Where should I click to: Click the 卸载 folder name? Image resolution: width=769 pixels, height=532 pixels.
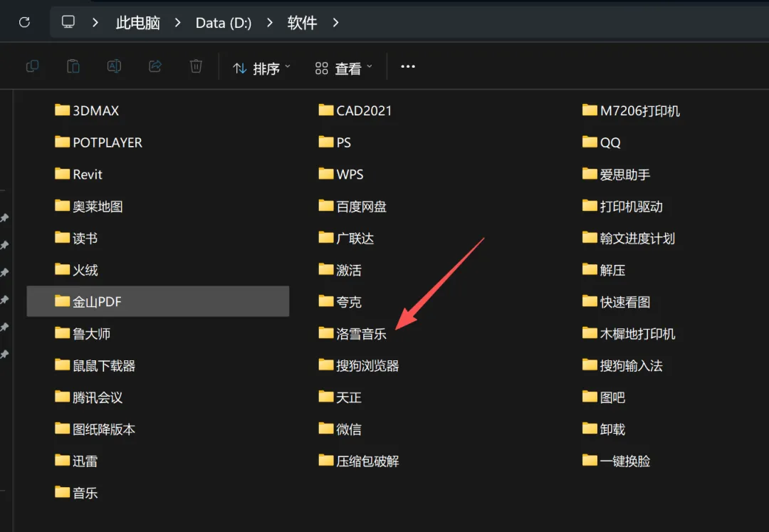pyautogui.click(x=612, y=429)
